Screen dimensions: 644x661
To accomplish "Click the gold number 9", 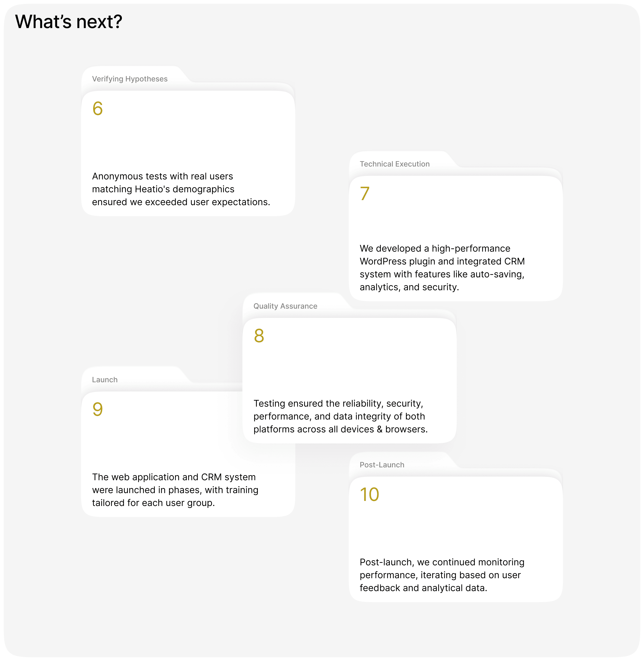I will tap(98, 409).
